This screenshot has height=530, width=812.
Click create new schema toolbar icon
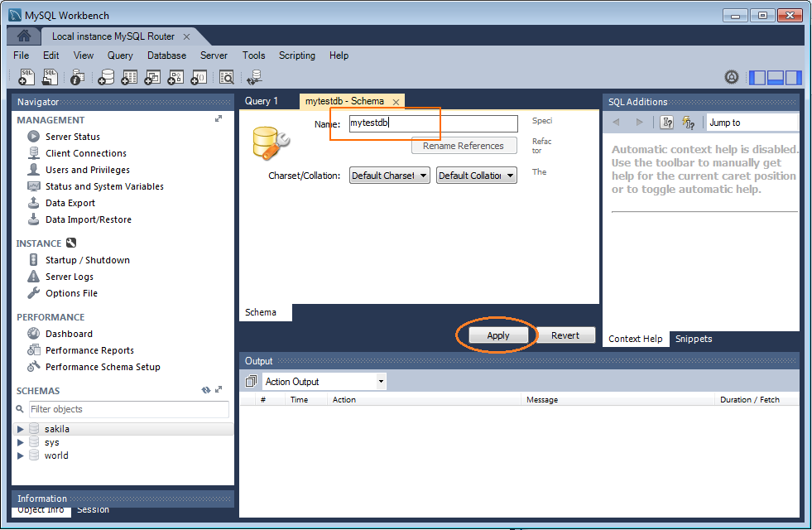coord(106,77)
